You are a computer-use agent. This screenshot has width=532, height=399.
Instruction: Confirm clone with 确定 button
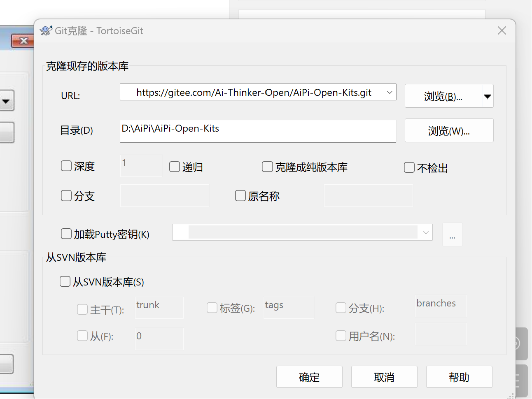click(309, 377)
